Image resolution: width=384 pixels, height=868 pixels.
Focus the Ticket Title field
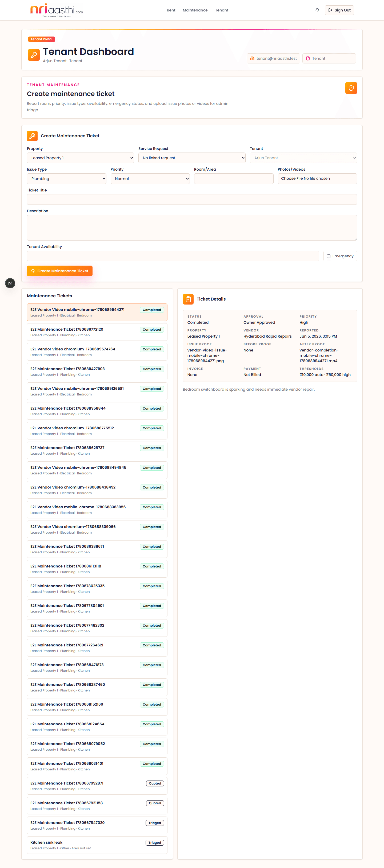pyautogui.click(x=192, y=199)
